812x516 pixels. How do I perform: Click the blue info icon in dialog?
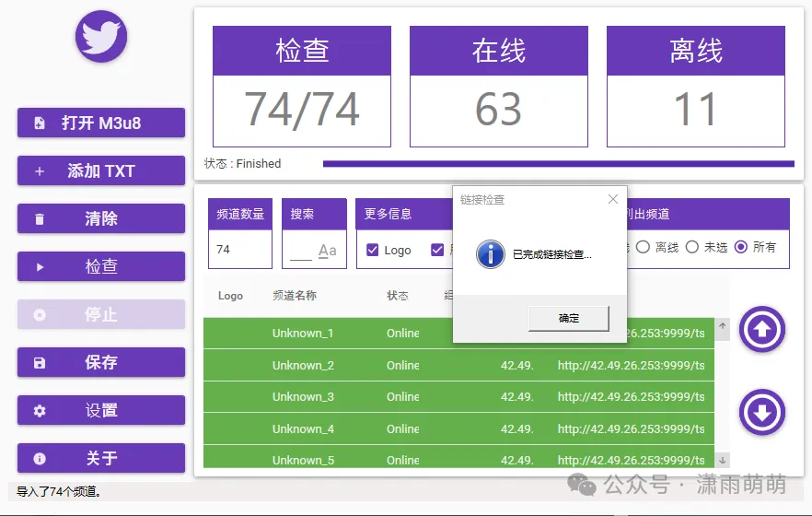(x=491, y=254)
